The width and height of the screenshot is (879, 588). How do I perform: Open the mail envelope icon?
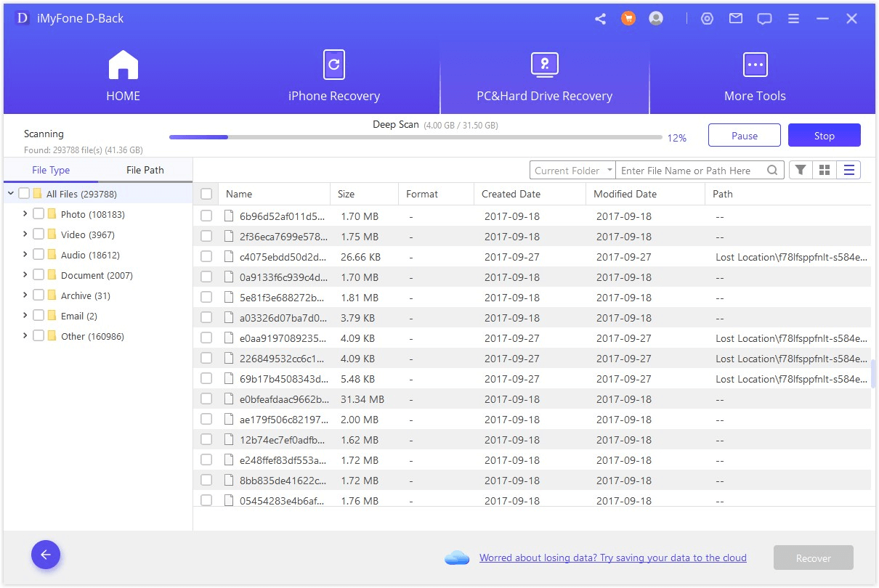tap(736, 19)
